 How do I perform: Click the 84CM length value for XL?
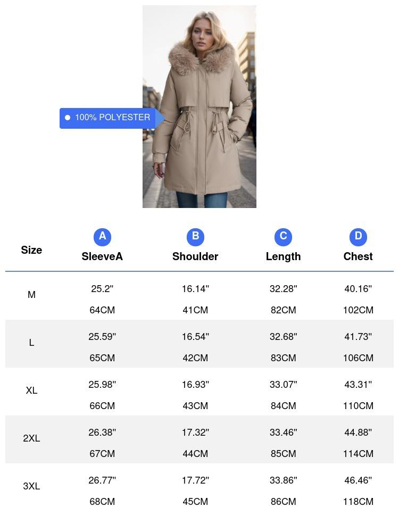tap(283, 406)
